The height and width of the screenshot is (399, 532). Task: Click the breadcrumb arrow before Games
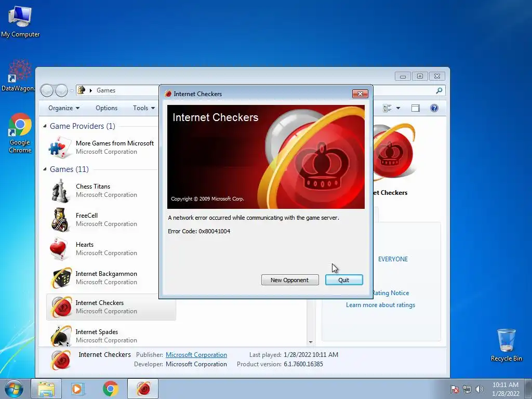coord(90,90)
